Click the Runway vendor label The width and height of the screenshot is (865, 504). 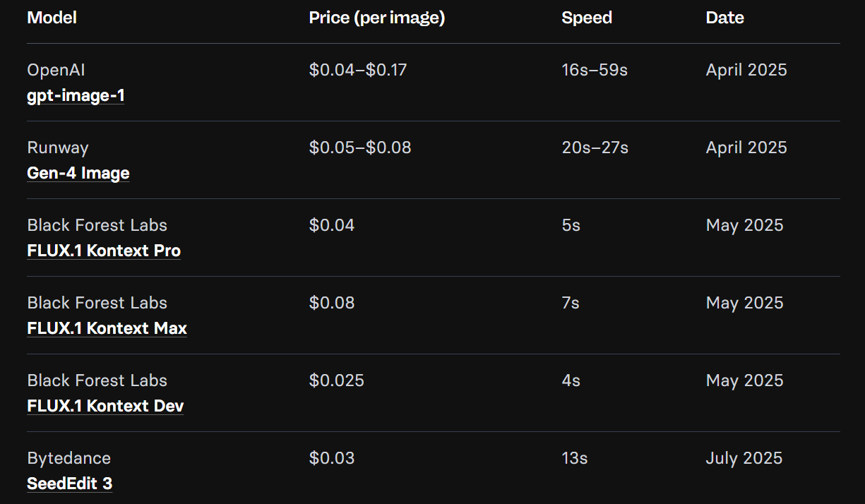click(58, 148)
